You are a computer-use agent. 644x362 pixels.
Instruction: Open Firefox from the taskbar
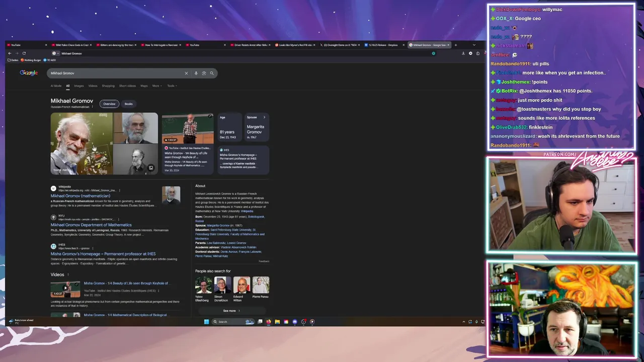click(x=269, y=322)
